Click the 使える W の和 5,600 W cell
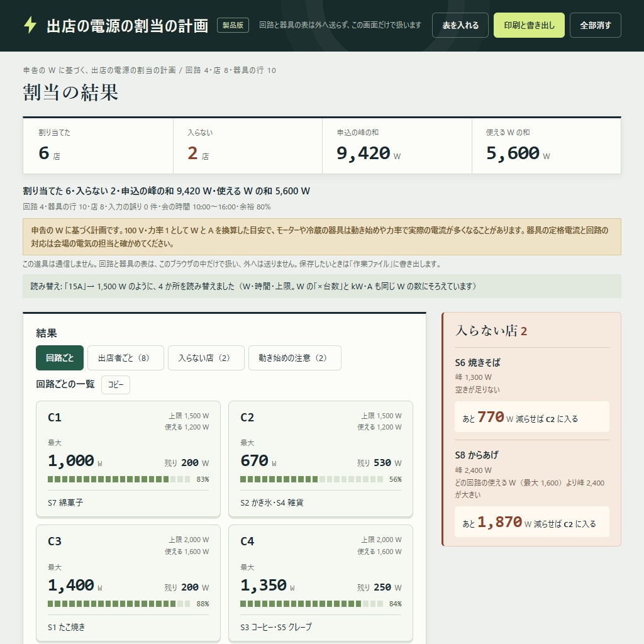 [547, 146]
